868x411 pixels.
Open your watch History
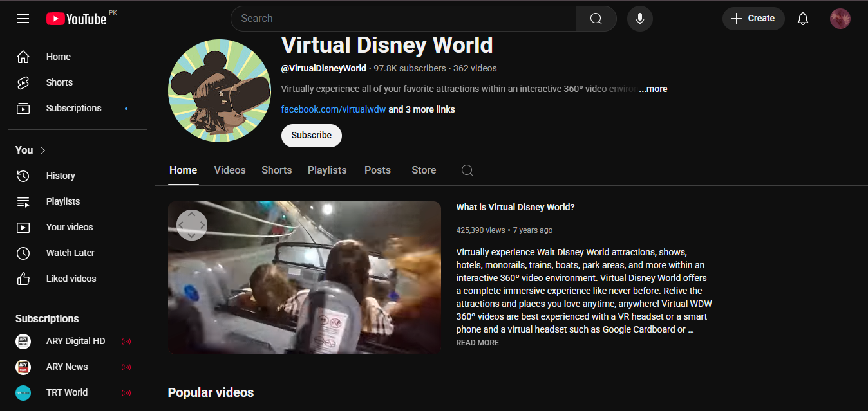coord(61,176)
